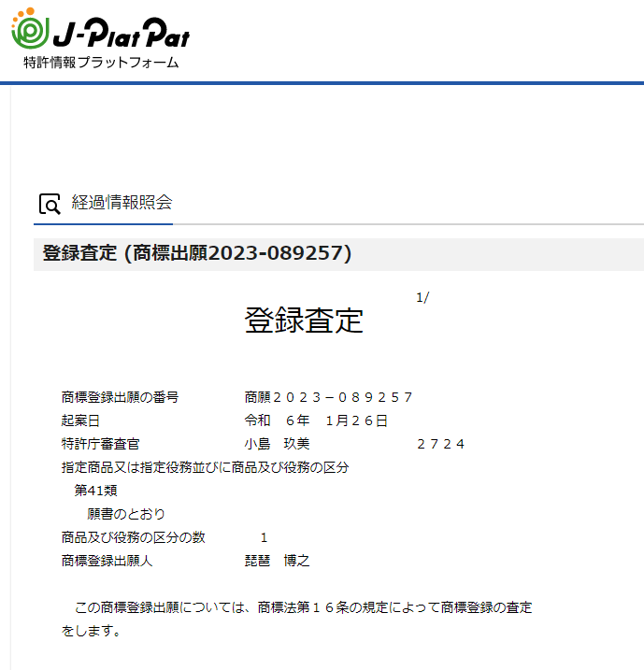Click the magnifier document icon beside 経過情報照会

click(50, 204)
